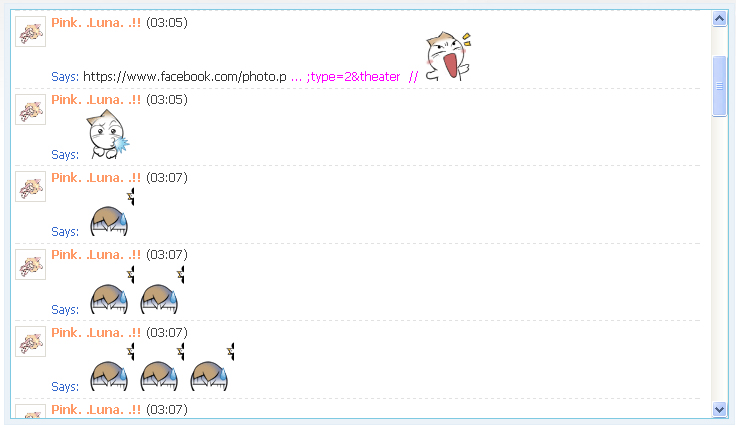The image size is (736, 428).
Task: Click the shouting cat emoticon
Action: coord(448,57)
